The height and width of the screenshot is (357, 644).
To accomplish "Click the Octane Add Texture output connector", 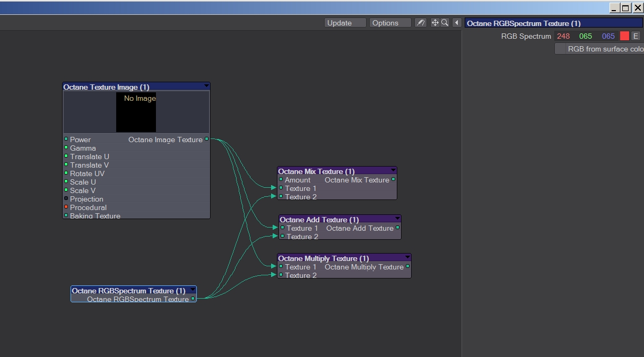I will pyautogui.click(x=397, y=228).
